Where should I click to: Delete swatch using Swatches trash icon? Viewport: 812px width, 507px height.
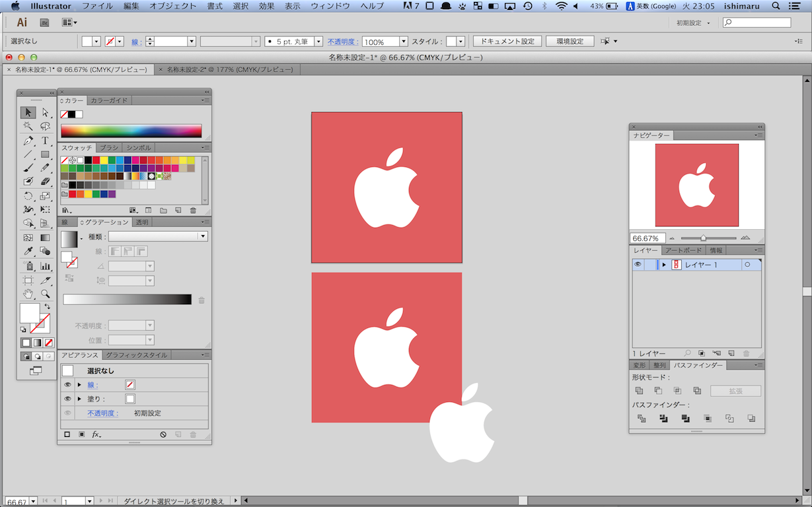[x=193, y=211]
